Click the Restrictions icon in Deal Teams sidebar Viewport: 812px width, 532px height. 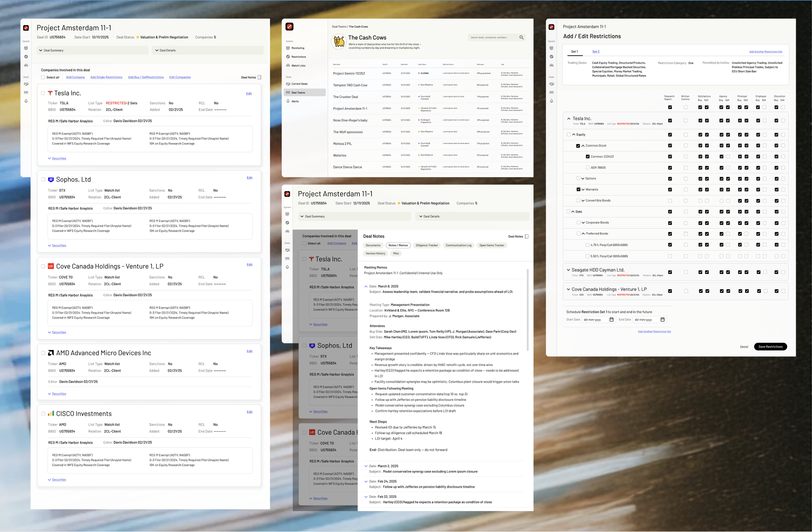(x=288, y=57)
